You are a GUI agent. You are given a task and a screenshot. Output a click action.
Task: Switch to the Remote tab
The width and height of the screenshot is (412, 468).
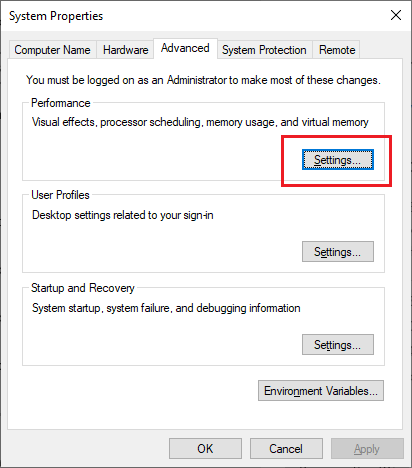point(337,50)
